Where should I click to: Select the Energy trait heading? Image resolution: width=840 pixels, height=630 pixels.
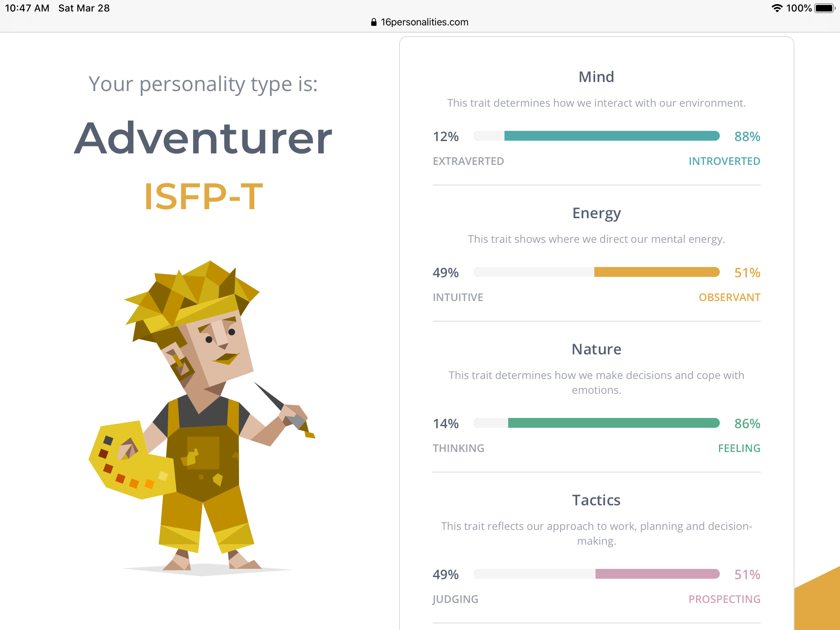coord(596,214)
